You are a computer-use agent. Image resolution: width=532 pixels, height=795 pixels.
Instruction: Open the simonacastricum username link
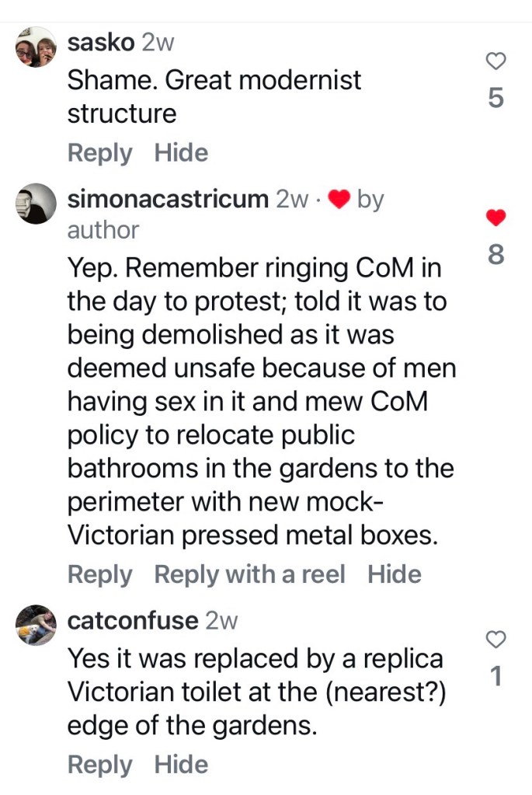coord(168,199)
